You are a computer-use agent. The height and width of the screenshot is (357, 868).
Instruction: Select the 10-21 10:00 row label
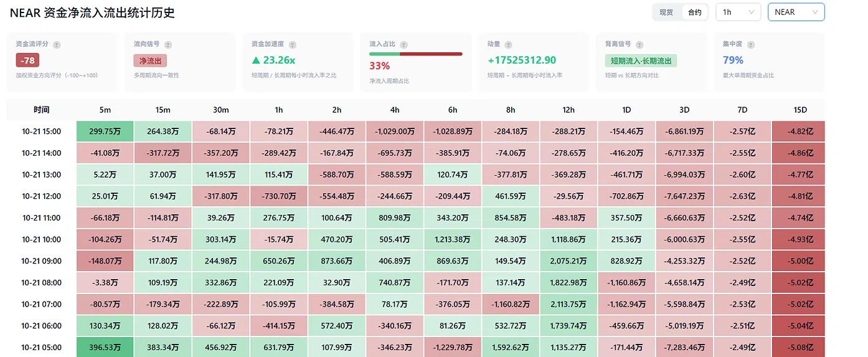pos(42,239)
